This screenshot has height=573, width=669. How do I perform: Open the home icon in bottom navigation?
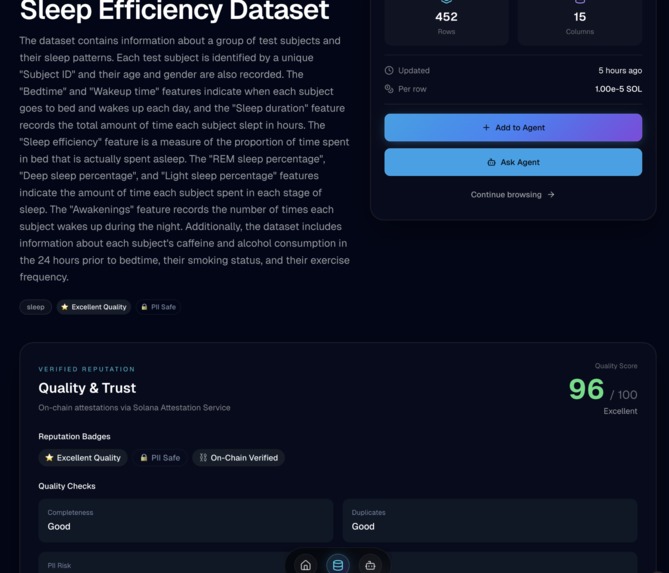pos(305,565)
